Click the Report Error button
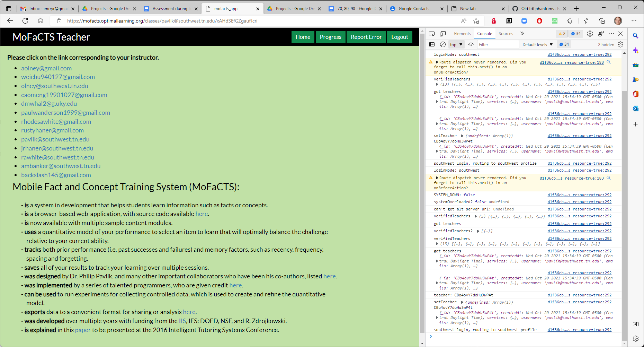Viewport: 644px width, 347px height. point(366,37)
